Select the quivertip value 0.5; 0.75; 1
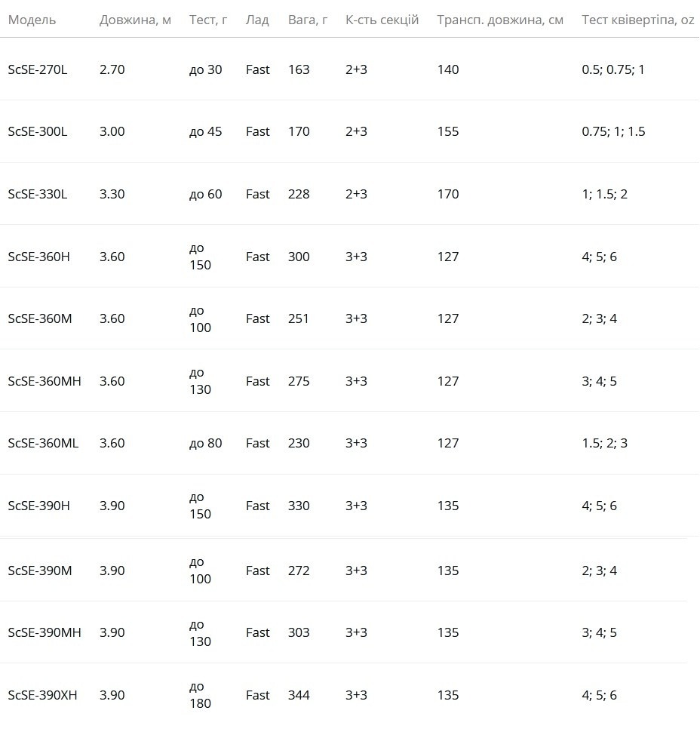 tap(612, 69)
